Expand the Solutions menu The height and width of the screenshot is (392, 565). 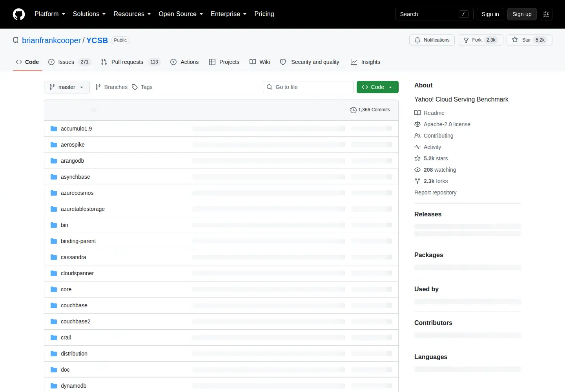pyautogui.click(x=89, y=14)
